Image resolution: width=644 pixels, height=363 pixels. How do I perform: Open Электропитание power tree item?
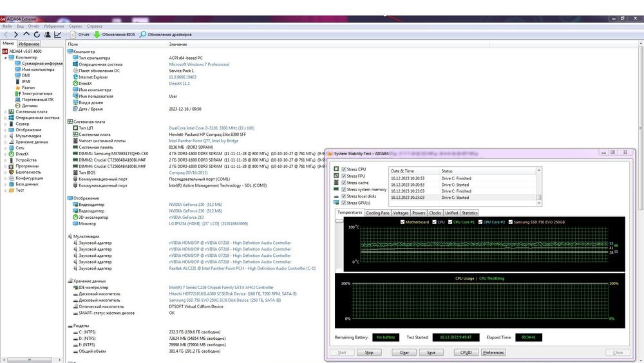tap(37, 93)
